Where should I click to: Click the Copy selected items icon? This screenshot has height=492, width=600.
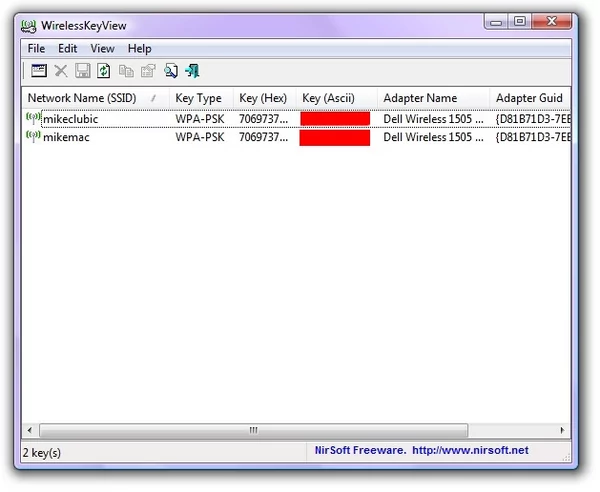pos(126,71)
